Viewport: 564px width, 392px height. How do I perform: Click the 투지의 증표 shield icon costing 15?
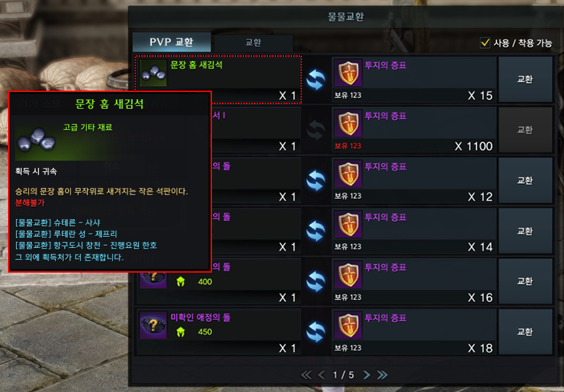pyautogui.click(x=348, y=73)
